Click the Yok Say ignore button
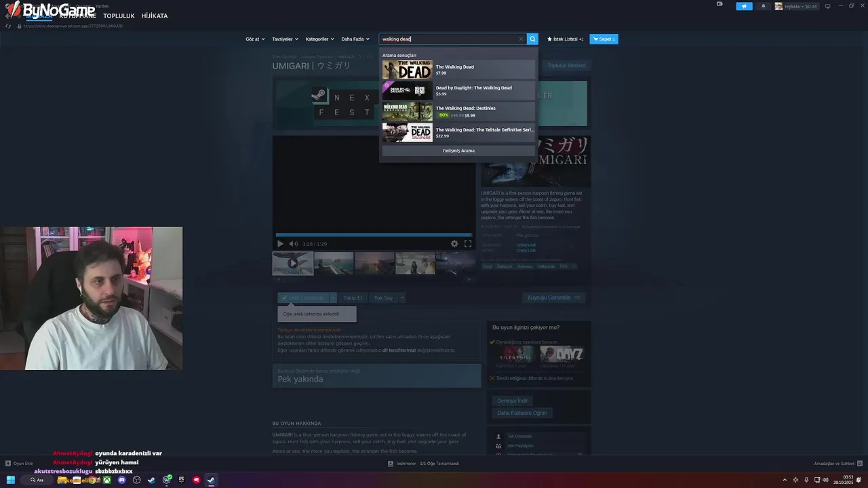Screen dimensions: 868x488 383,298
